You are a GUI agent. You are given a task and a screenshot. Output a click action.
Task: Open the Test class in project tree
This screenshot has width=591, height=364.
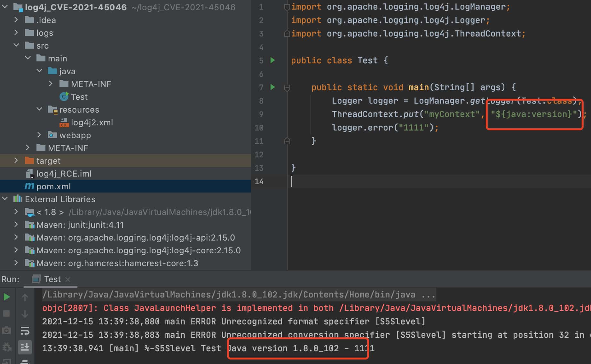pos(79,97)
